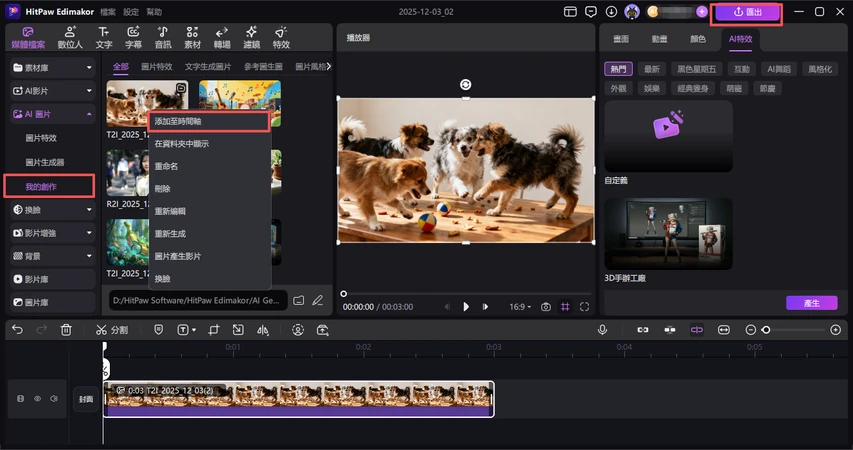Screen dimensions: 853x450
Task: Open the 濾鏡 filters panel
Action: click(251, 38)
